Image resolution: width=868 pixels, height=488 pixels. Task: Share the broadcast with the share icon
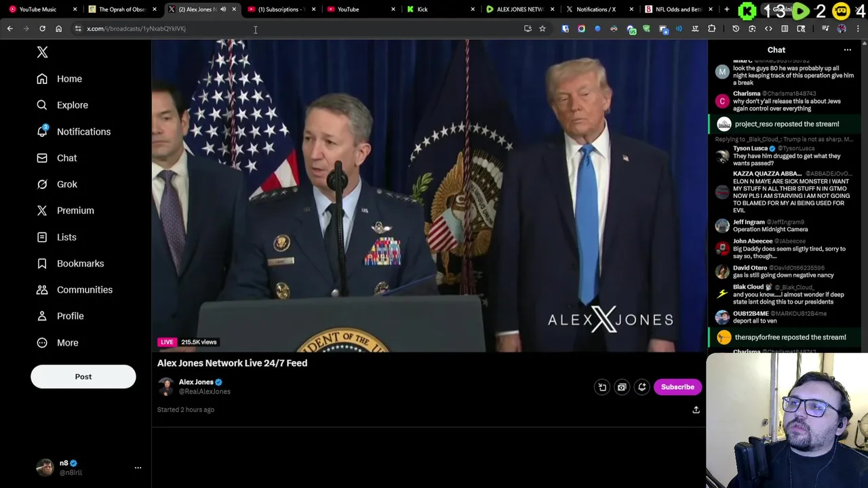coord(696,410)
